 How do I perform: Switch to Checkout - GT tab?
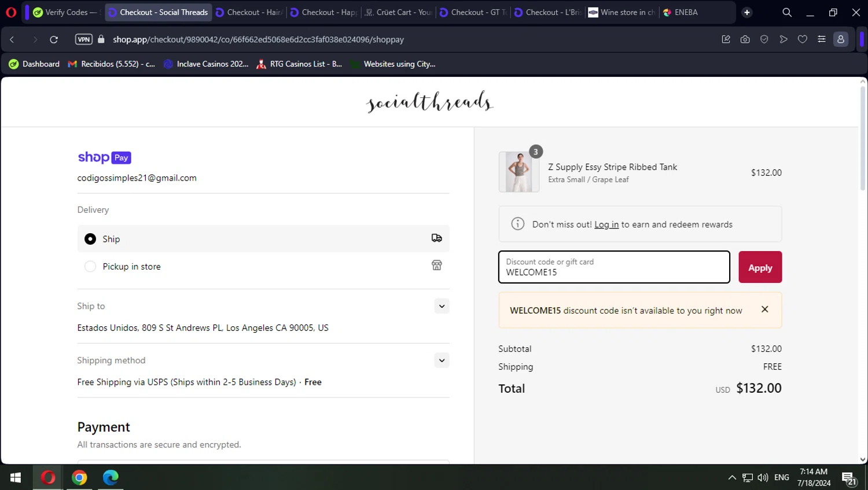(x=473, y=12)
